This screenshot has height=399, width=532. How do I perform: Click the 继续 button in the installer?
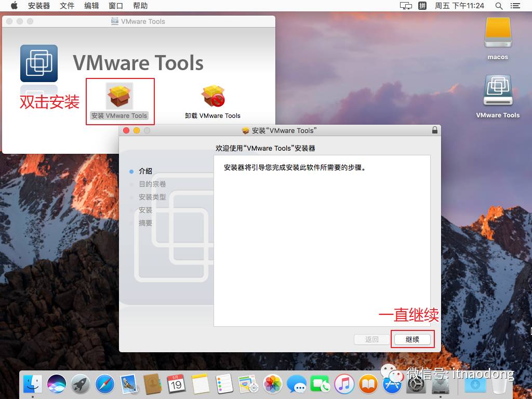pos(412,339)
